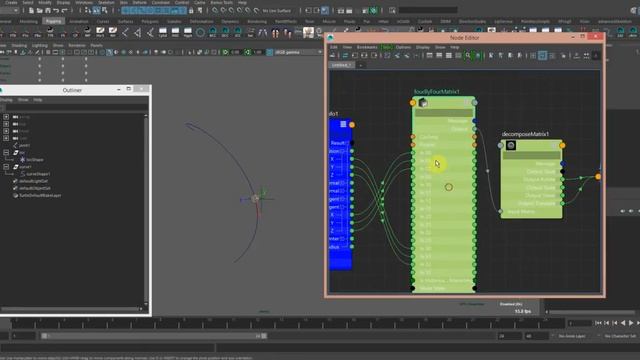Click the fourByFourMatrix1 node type icon
This screenshot has width=640, height=360.
(423, 103)
